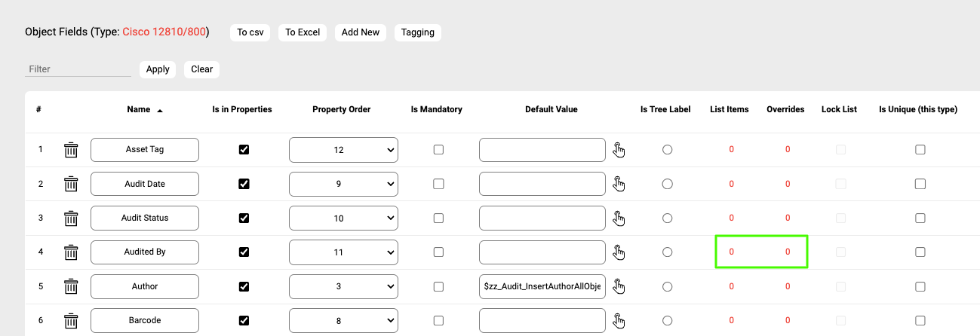Screen dimensions: 980x336
Task: Click trash icon for Audit Date
Action: [x=71, y=184]
